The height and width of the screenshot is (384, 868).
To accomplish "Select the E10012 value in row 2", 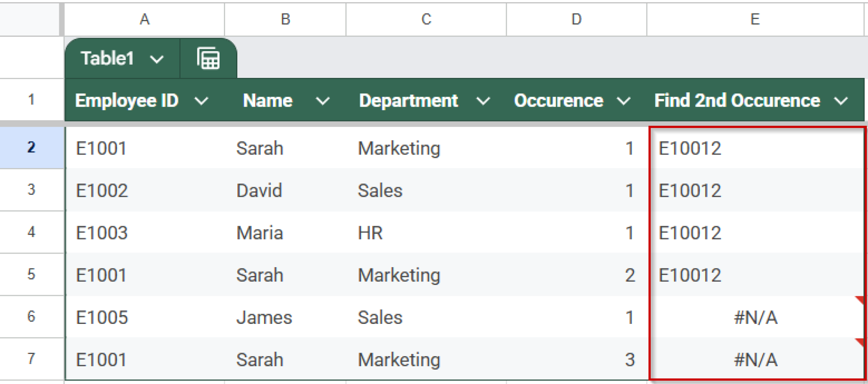I will [690, 148].
